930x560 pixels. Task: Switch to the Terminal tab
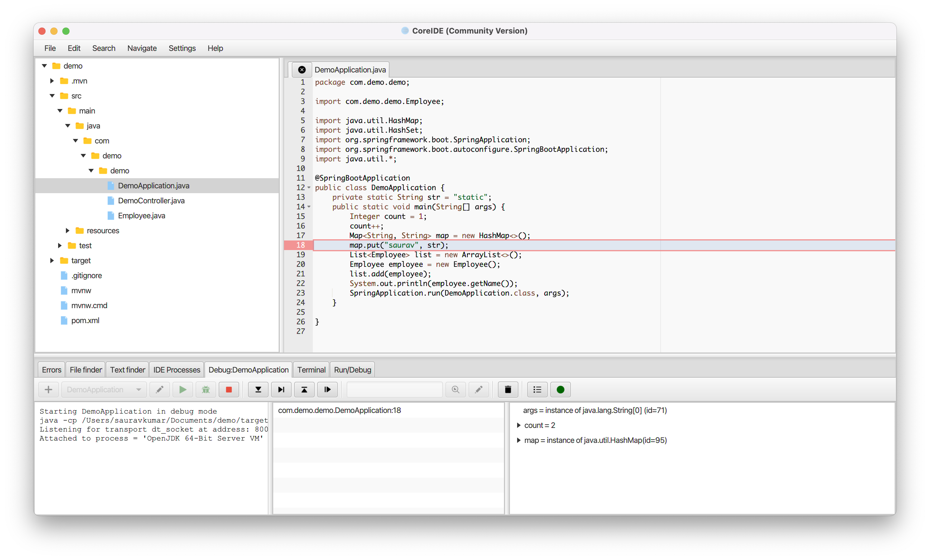pos(311,370)
